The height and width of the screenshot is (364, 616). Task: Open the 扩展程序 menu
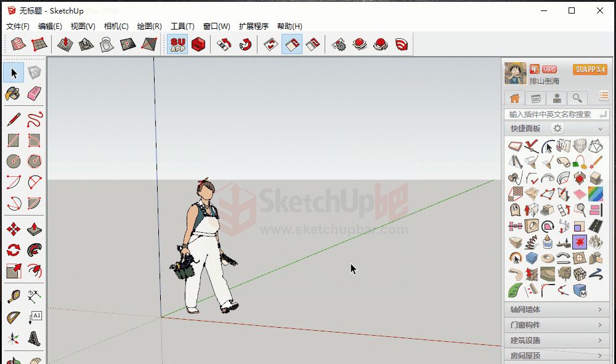[x=253, y=26]
